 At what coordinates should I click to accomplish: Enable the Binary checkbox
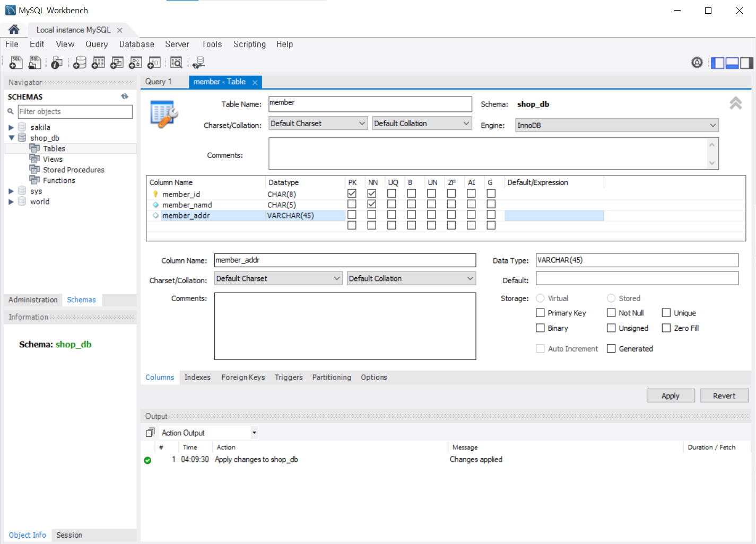tap(540, 328)
